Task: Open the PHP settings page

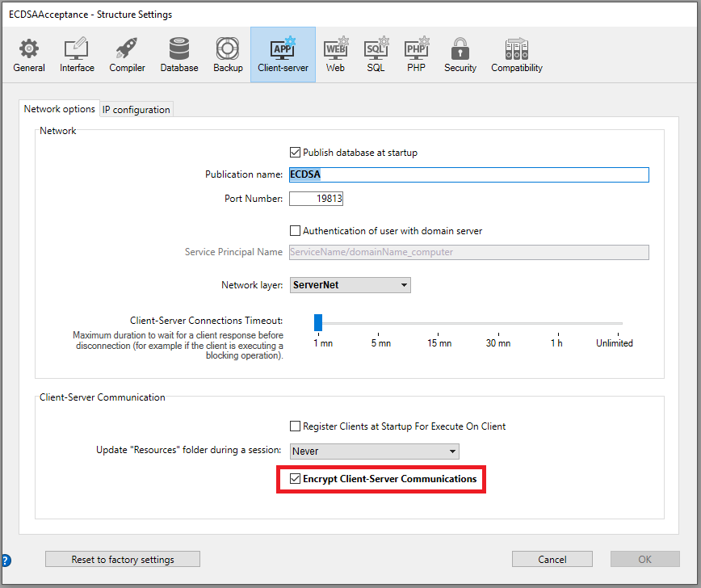Action: tap(416, 55)
